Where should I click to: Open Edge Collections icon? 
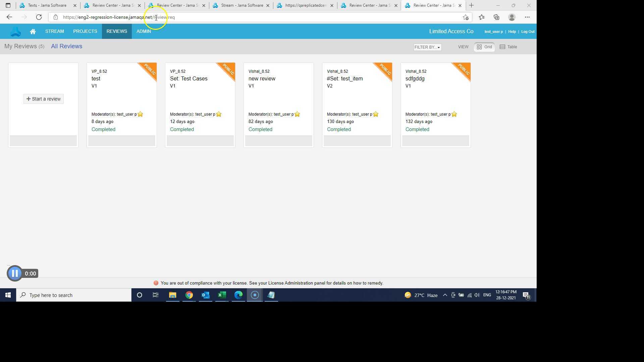(496, 17)
